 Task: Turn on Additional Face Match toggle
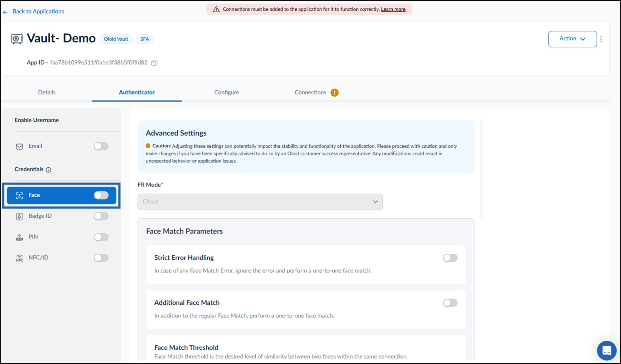pos(450,303)
